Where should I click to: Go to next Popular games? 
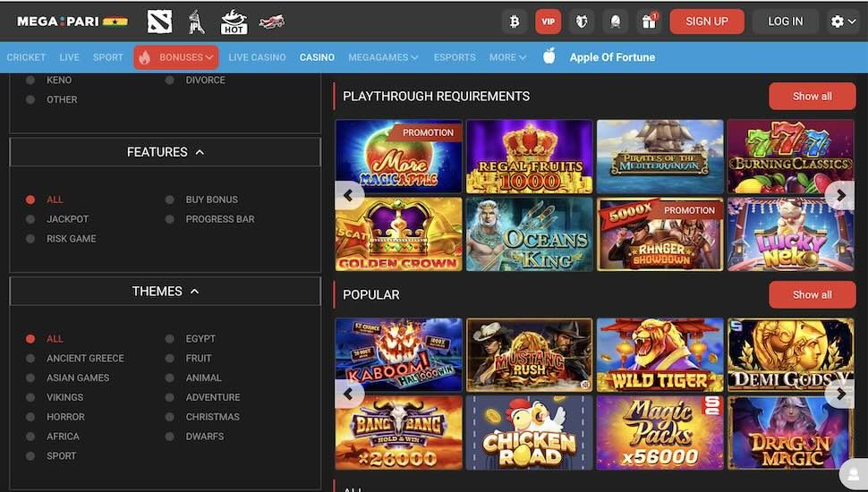point(840,394)
